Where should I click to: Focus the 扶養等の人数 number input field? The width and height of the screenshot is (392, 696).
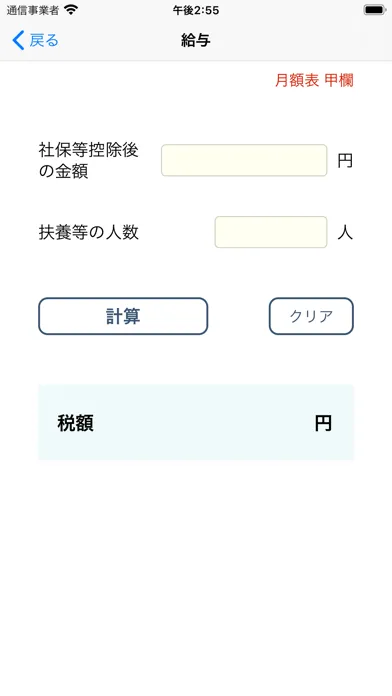coord(271,232)
